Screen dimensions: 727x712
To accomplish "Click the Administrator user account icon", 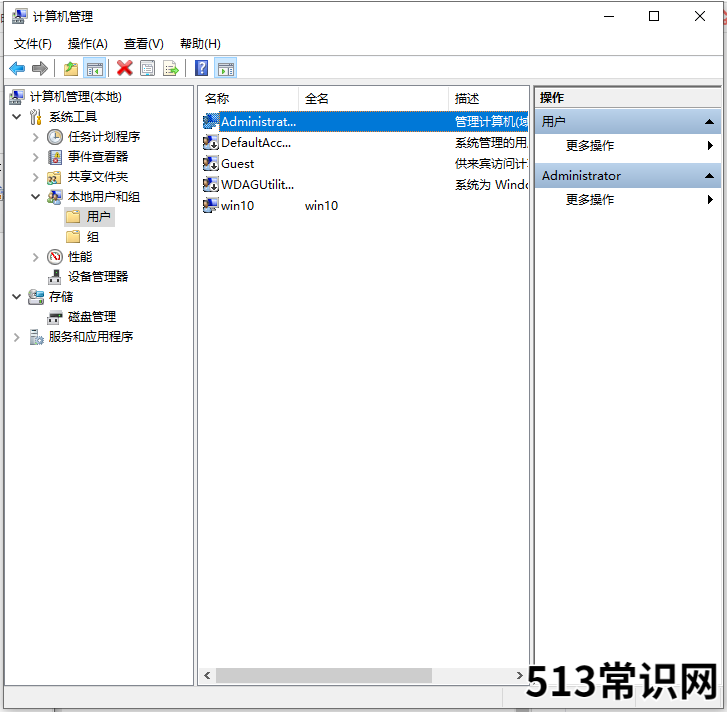I will (x=210, y=121).
